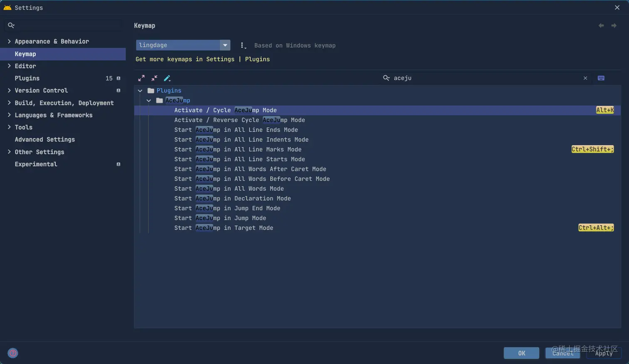Click the '15' plugins count badge
This screenshot has height=364, width=629.
(109, 79)
